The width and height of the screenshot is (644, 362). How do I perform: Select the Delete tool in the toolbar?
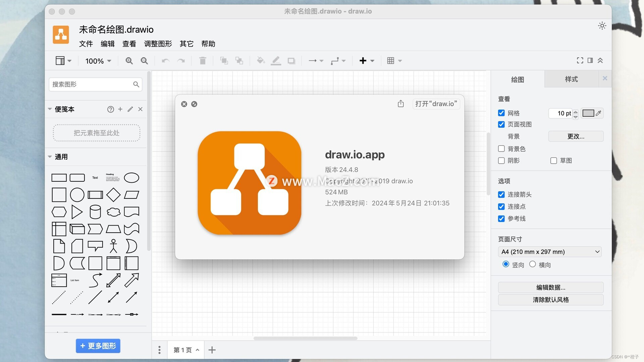pyautogui.click(x=202, y=61)
